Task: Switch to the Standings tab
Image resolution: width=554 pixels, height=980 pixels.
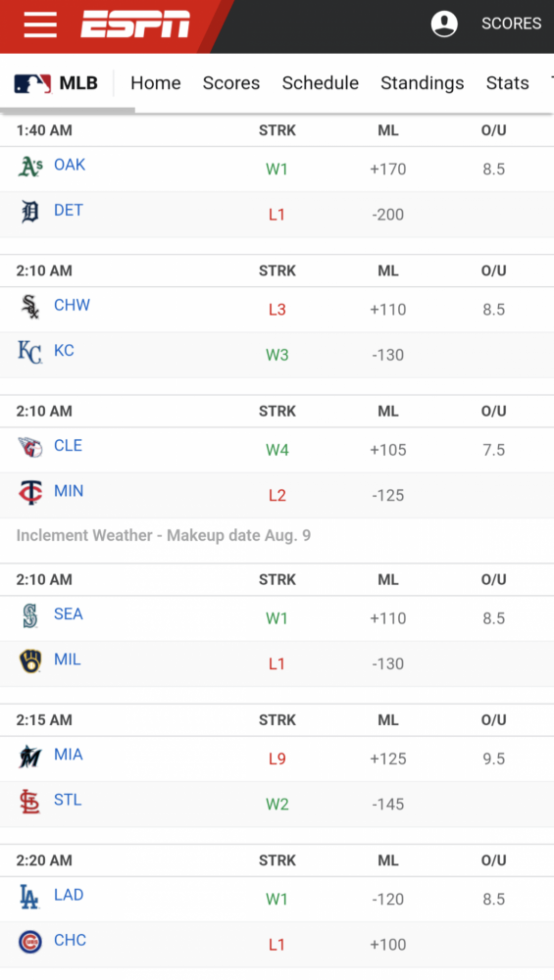Action: pos(422,83)
